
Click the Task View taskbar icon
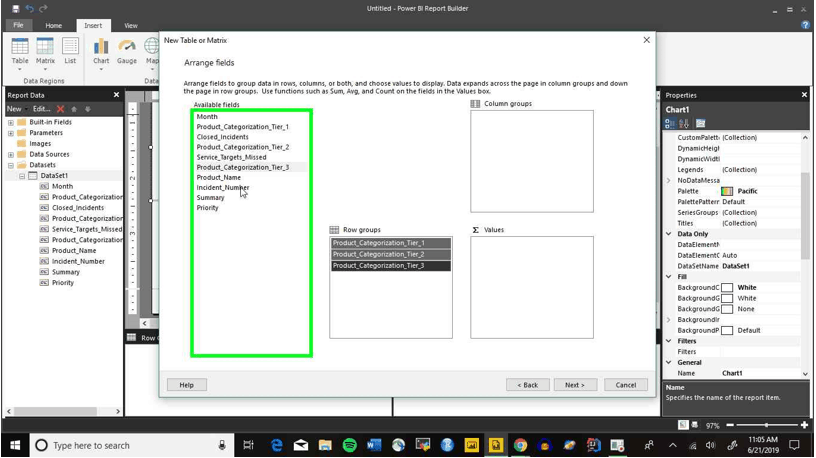(x=249, y=445)
